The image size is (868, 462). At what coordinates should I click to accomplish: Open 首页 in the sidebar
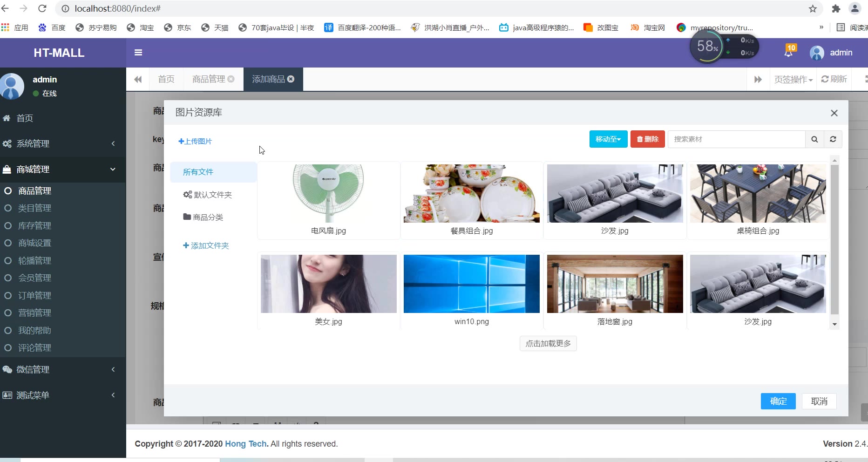pyautogui.click(x=63, y=118)
